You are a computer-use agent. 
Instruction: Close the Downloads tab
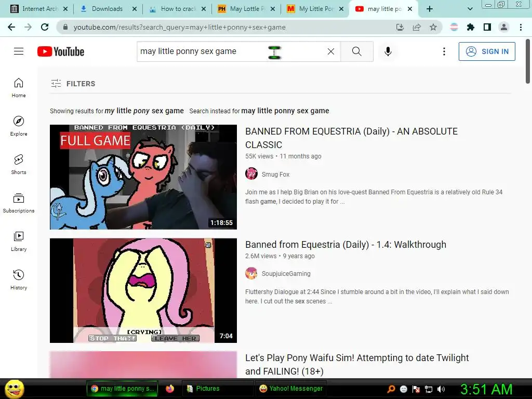tap(135, 9)
